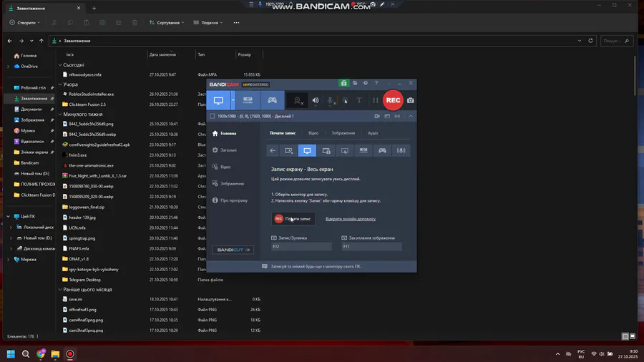Select game recording mode in top bar
This screenshot has width=644, height=362.
coord(273,101)
